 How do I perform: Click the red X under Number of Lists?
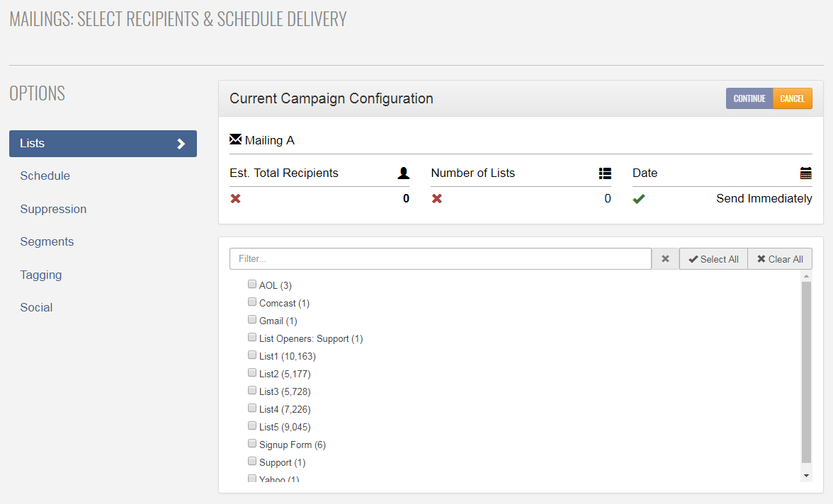pyautogui.click(x=437, y=199)
